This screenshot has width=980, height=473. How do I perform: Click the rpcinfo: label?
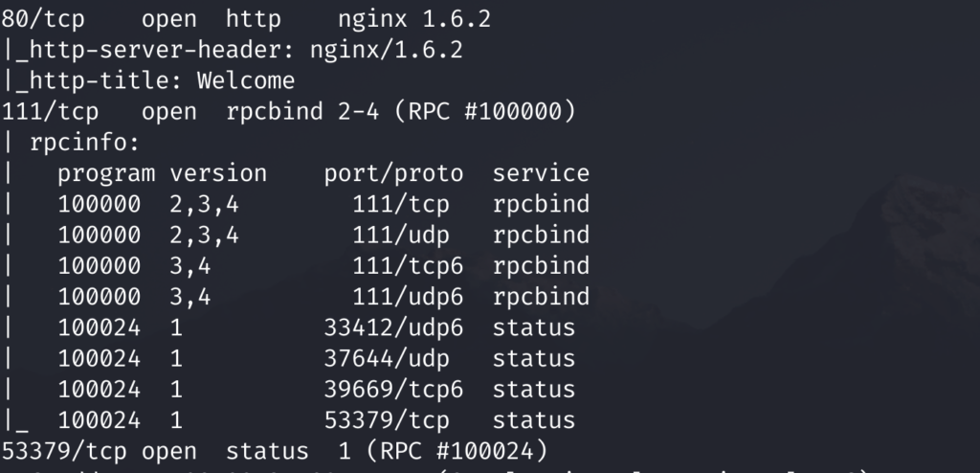pyautogui.click(x=85, y=143)
